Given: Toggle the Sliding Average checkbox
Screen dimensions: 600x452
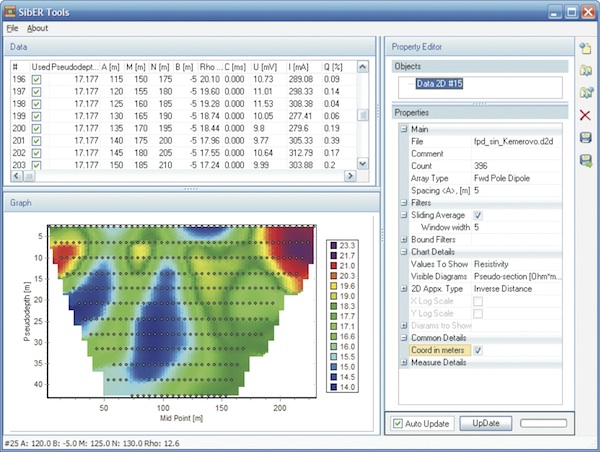Looking at the screenshot, I should point(478,215).
